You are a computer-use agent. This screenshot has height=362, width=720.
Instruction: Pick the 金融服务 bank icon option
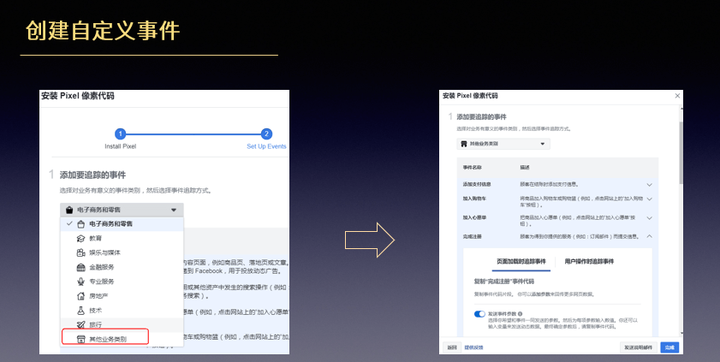(x=81, y=267)
